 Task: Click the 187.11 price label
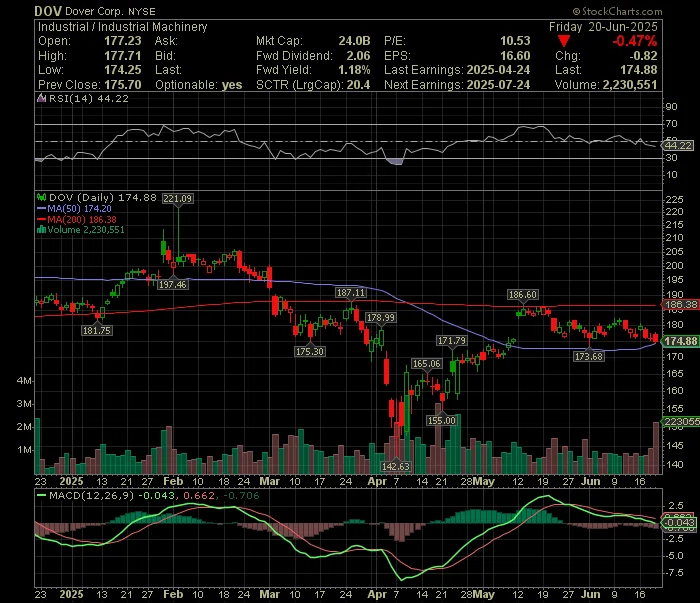351,293
